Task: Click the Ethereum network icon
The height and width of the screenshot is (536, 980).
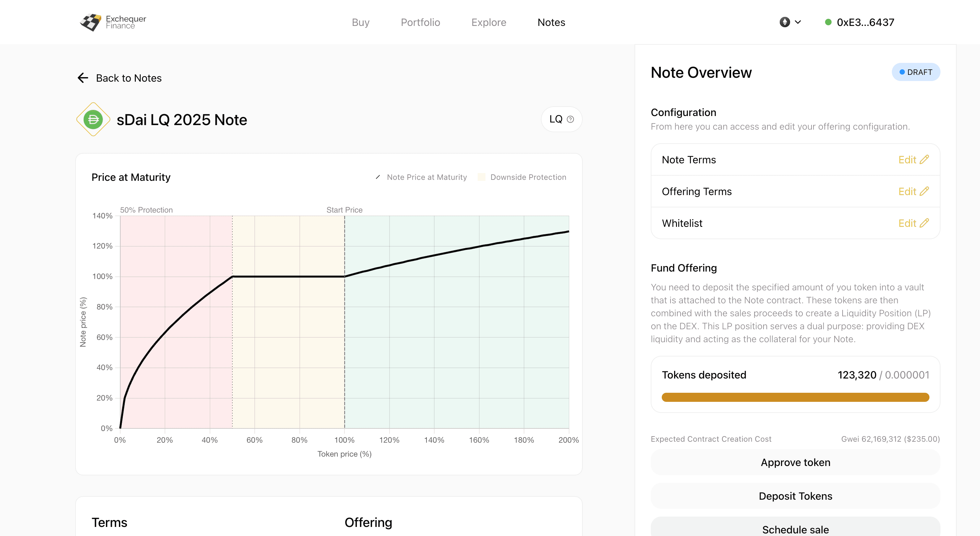Action: click(785, 22)
